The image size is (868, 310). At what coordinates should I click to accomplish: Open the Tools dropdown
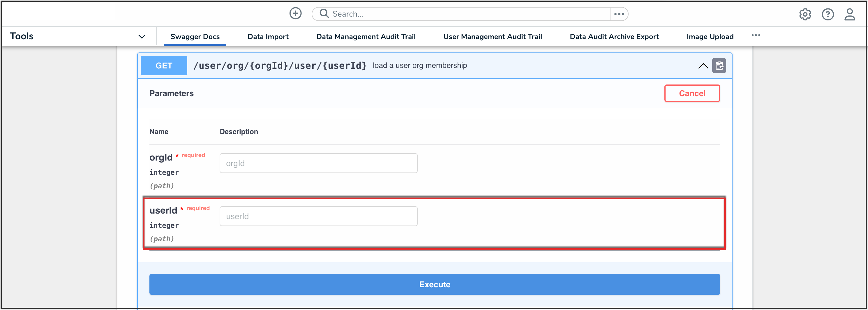click(142, 36)
